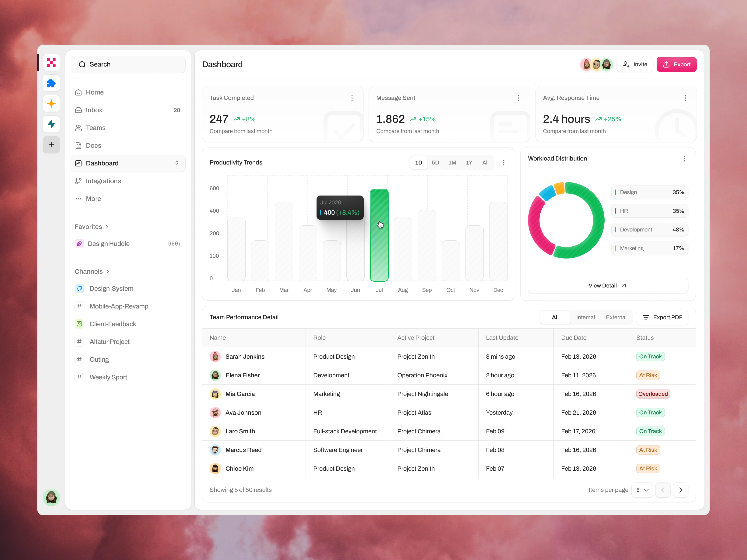Open the three-dot menu on Task Completed card
This screenshot has width=747, height=560.
click(352, 98)
